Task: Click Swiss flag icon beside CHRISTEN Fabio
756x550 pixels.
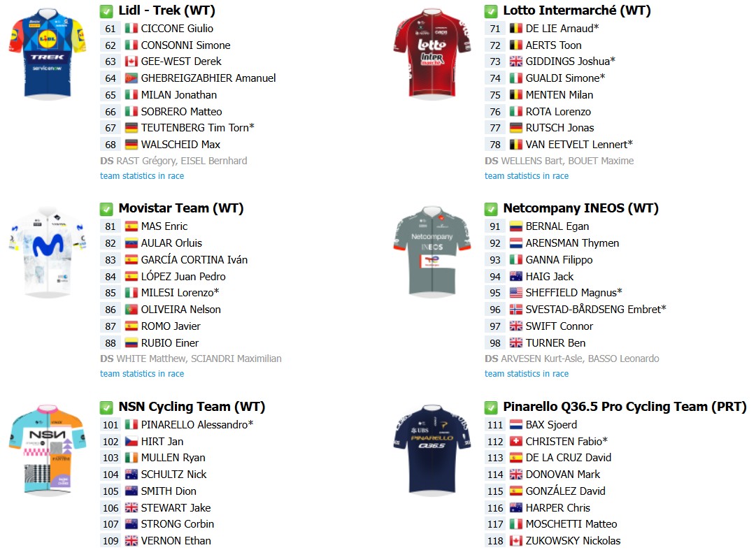Action: (x=516, y=441)
